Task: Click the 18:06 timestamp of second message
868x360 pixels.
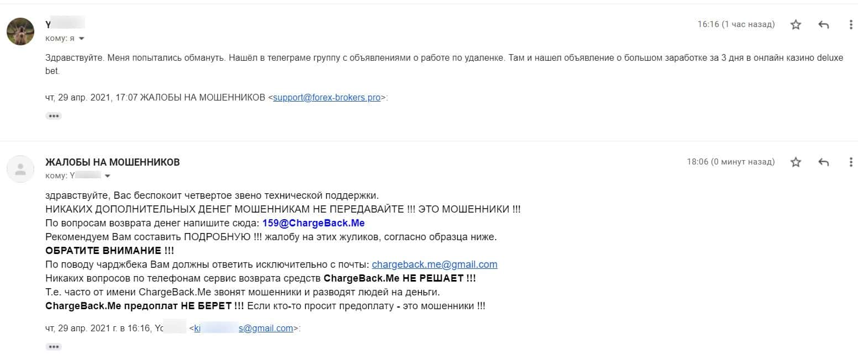Action: coord(730,162)
